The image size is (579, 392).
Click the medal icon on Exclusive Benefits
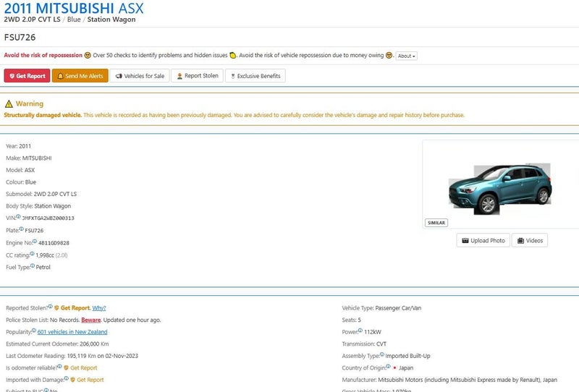click(x=233, y=76)
